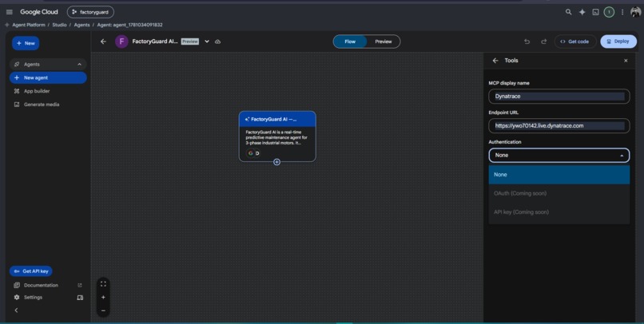Screen dimensions: 644x324
Task: Zoom out with the canvas minus icon
Action: coord(103,310)
